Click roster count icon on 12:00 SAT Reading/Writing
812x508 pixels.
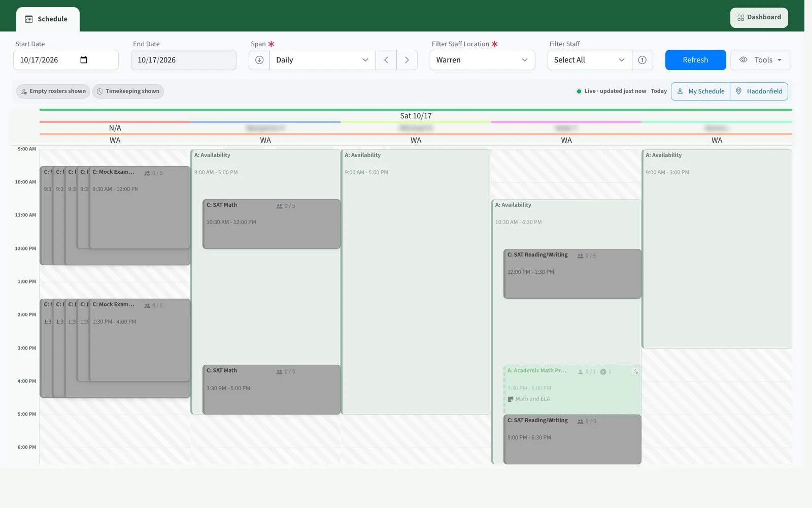pyautogui.click(x=581, y=256)
